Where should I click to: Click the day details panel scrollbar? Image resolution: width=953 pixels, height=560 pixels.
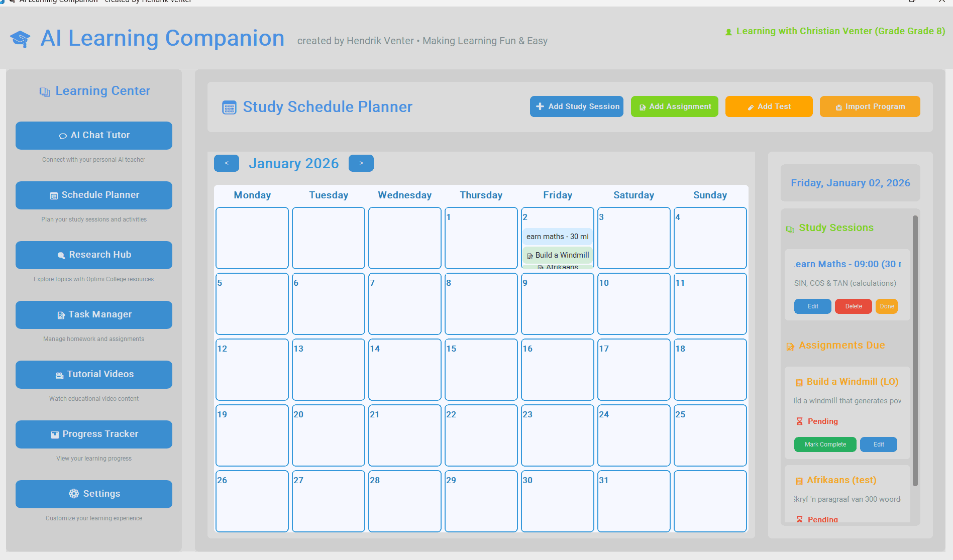click(915, 352)
